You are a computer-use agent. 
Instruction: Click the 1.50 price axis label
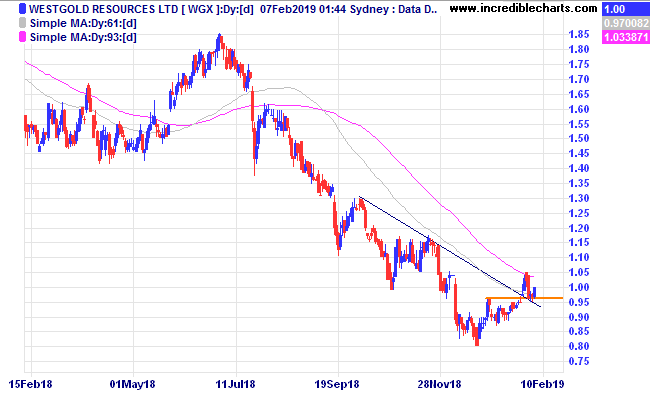point(578,138)
